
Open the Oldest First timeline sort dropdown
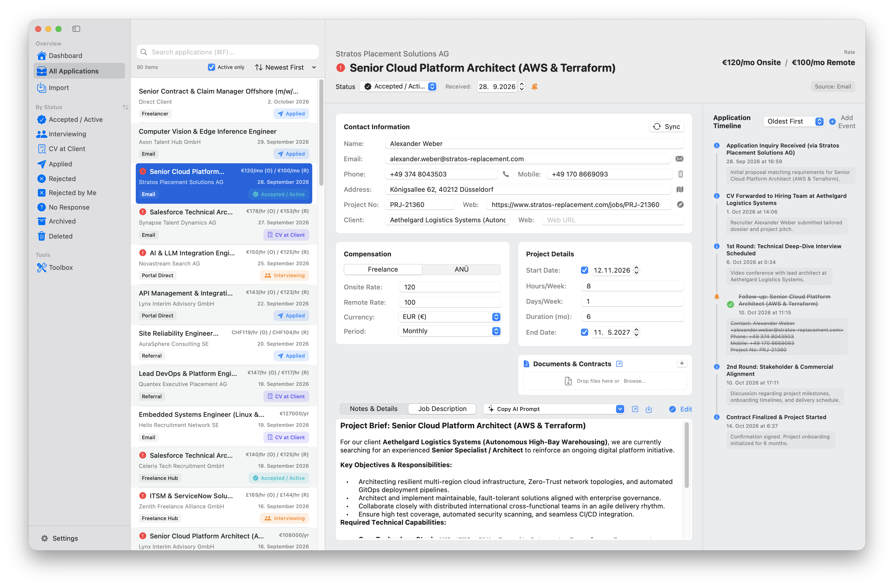point(794,121)
